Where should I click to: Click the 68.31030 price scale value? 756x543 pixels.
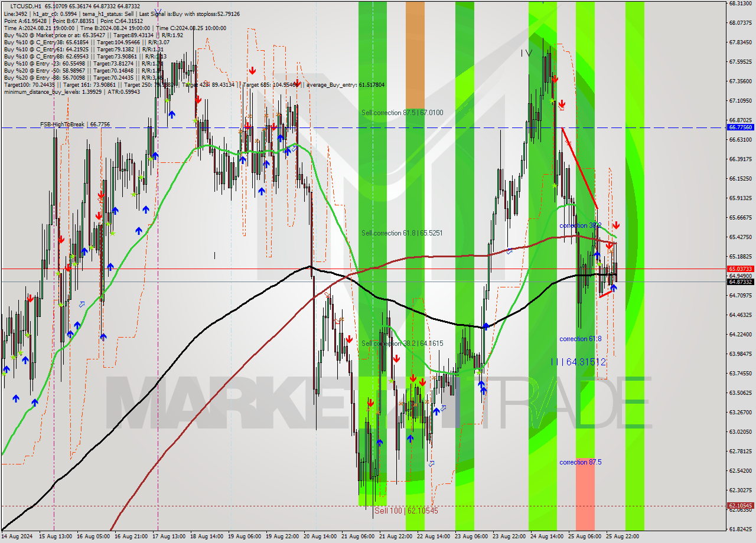point(741,3)
